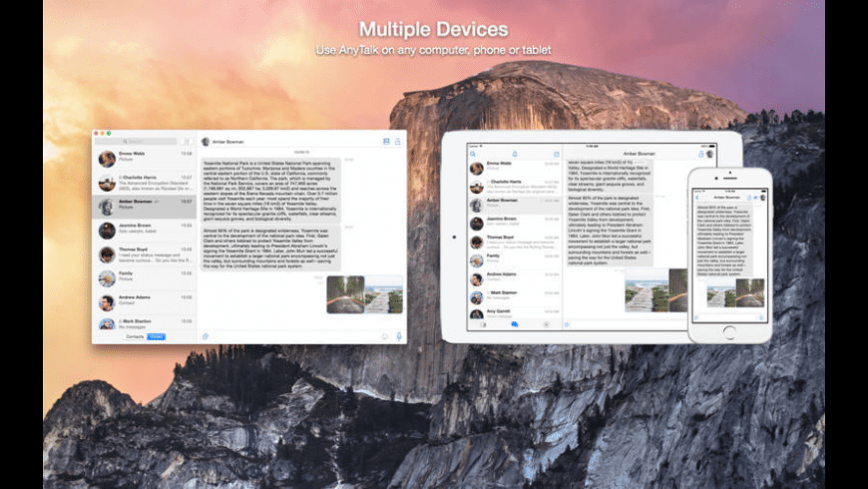The height and width of the screenshot is (489, 868).
Task: Open Charlotte Harris chat on iPad
Action: [515, 186]
